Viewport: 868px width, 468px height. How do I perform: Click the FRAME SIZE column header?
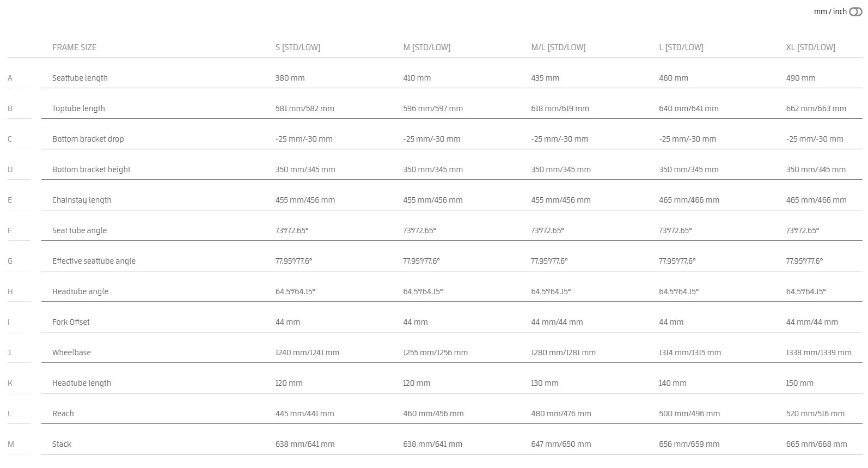74,47
